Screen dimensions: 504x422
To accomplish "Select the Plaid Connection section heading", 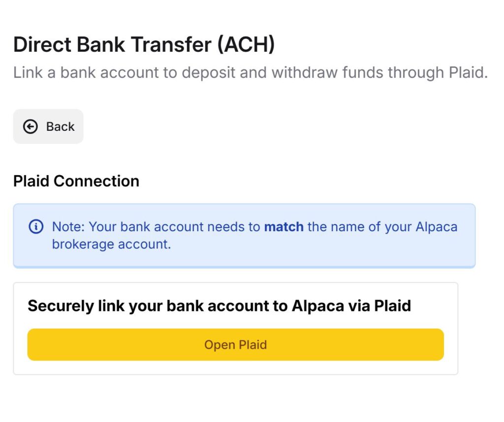I will tap(76, 181).
